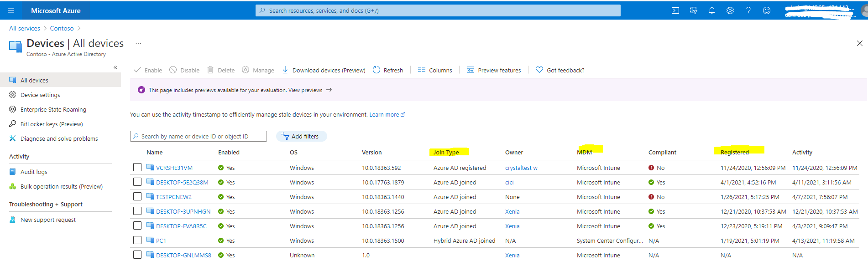Click the Manage toolbar button

258,70
